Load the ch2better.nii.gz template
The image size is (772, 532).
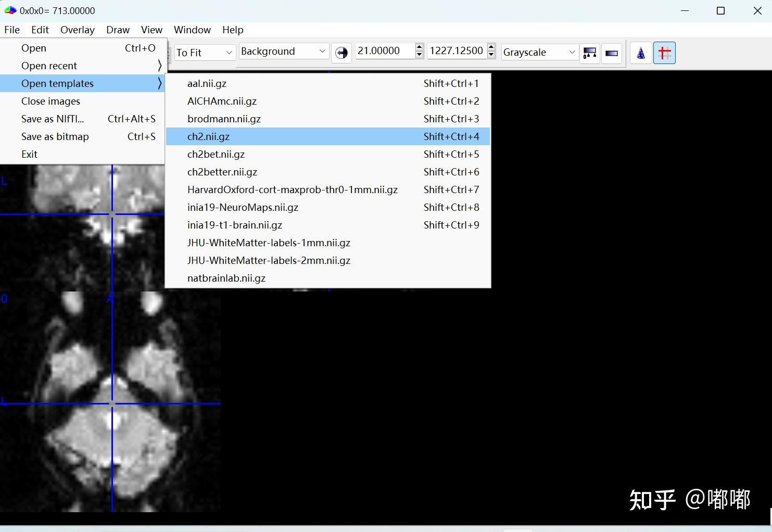(328, 172)
